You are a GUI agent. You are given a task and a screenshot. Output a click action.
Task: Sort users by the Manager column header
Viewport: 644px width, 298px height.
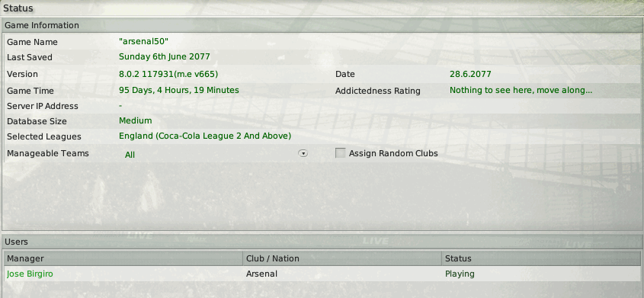123,258
